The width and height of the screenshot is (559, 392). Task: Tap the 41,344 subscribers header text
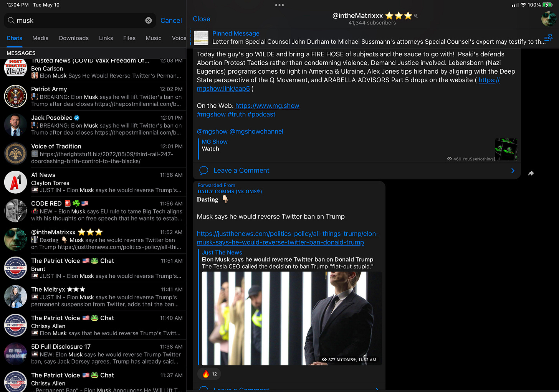372,23
